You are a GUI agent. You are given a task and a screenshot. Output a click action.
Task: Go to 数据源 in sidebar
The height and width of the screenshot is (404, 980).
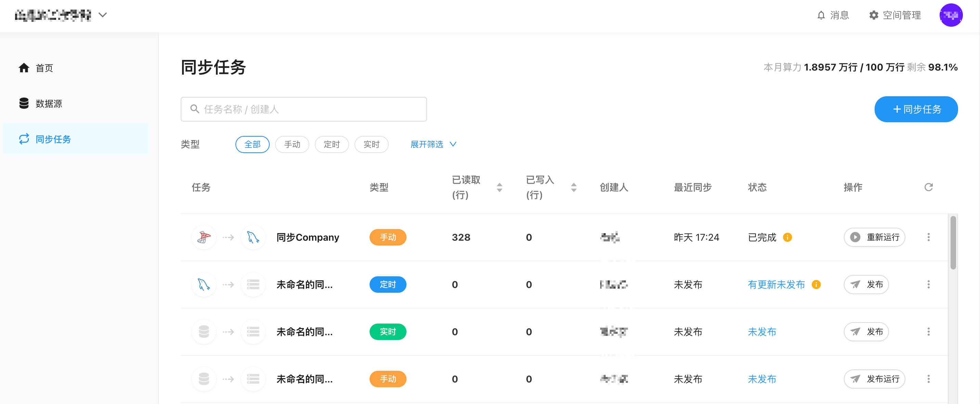[x=48, y=104]
